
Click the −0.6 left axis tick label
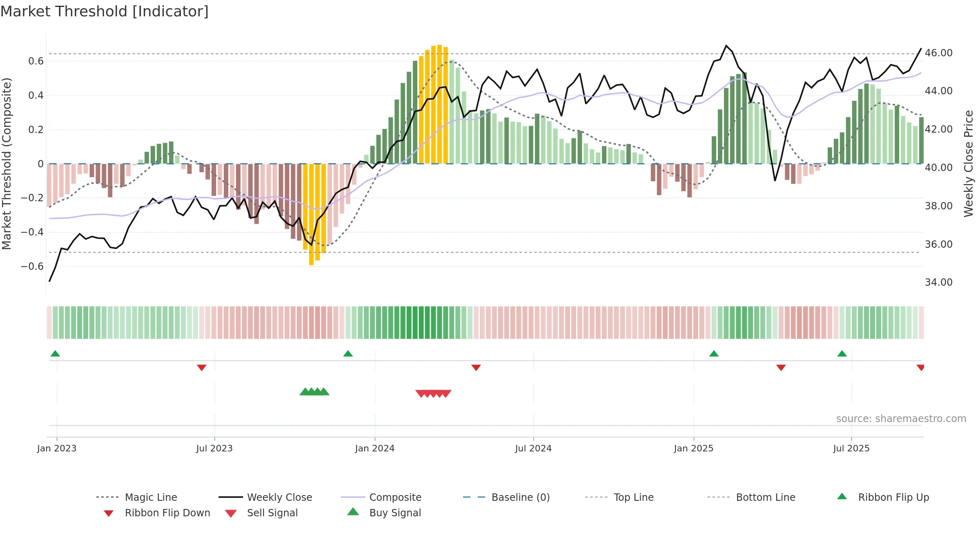pyautogui.click(x=32, y=267)
